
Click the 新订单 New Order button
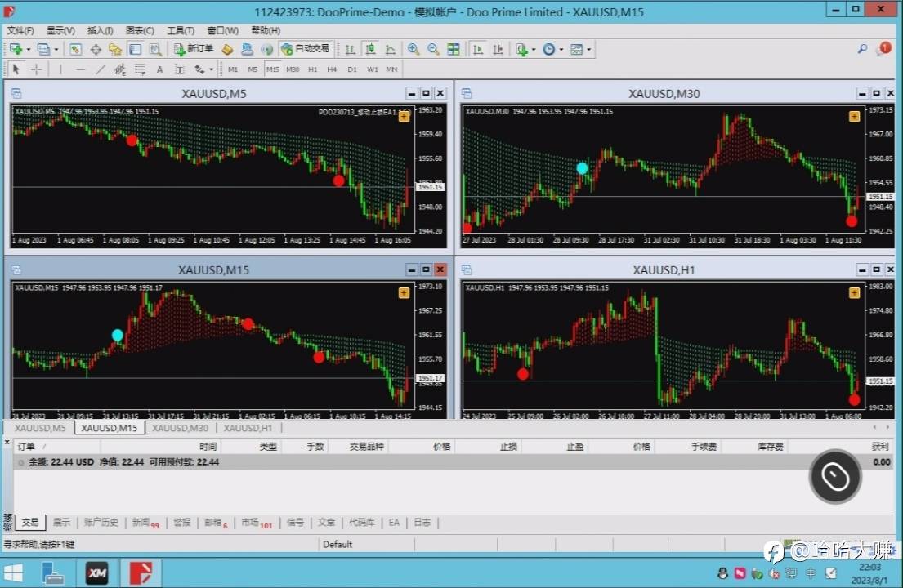(x=194, y=49)
